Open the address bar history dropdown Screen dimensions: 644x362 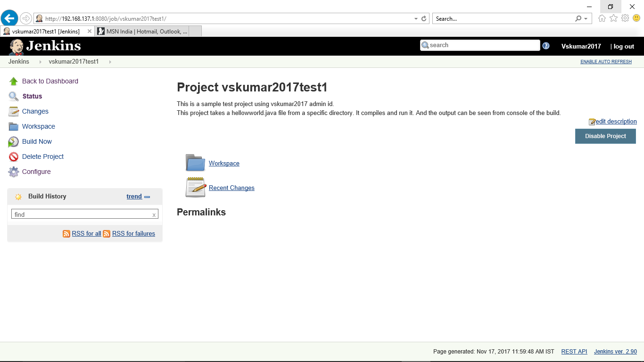pyautogui.click(x=415, y=18)
